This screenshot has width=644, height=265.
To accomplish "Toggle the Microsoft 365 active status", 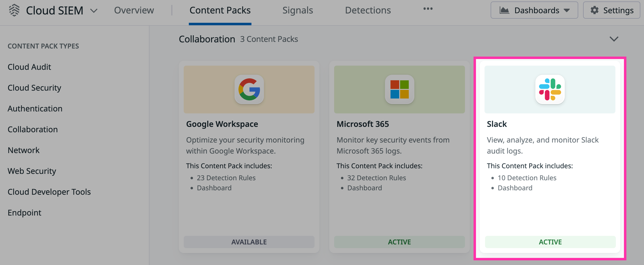I will coord(399,242).
